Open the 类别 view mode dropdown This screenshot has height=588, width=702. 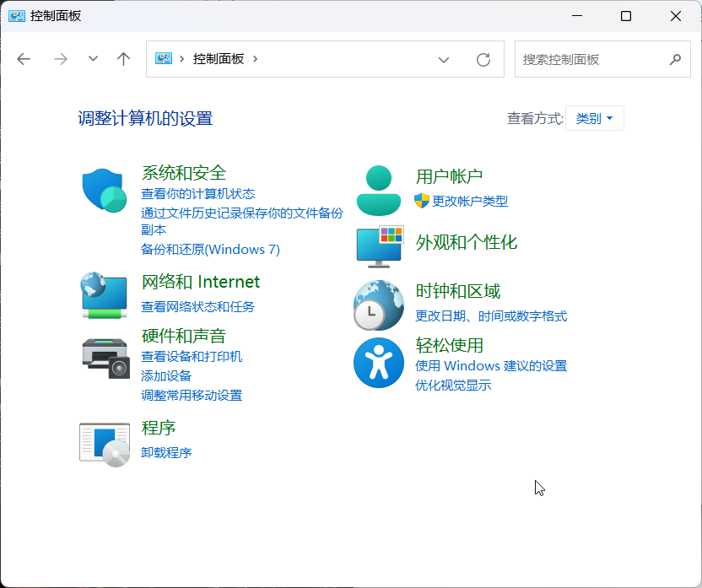coord(594,118)
